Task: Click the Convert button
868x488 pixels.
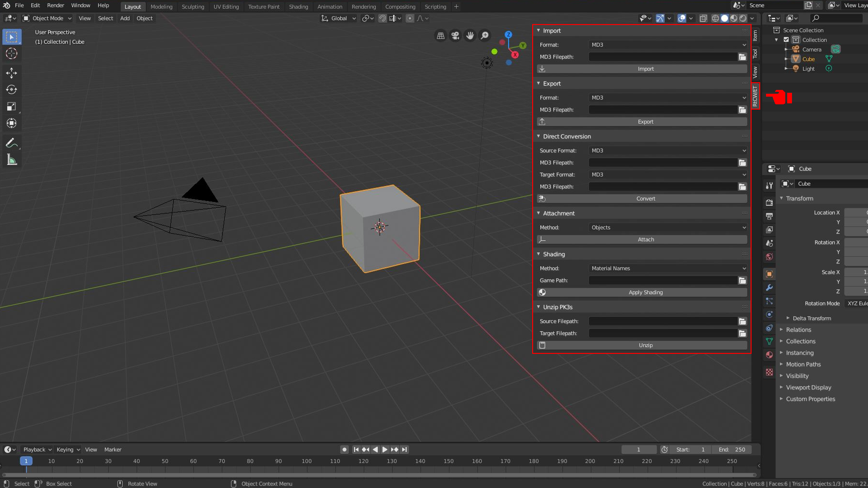Action: pyautogui.click(x=642, y=199)
